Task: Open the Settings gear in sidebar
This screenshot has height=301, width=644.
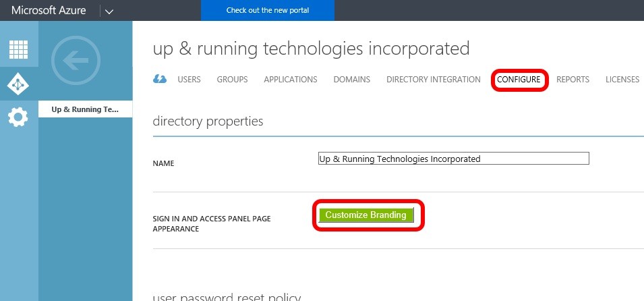Action: coord(18,117)
